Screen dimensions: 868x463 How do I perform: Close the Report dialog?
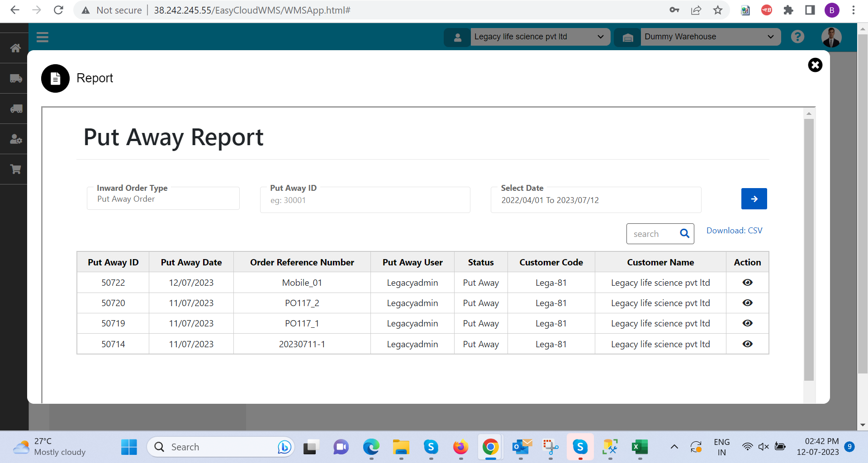coord(815,65)
